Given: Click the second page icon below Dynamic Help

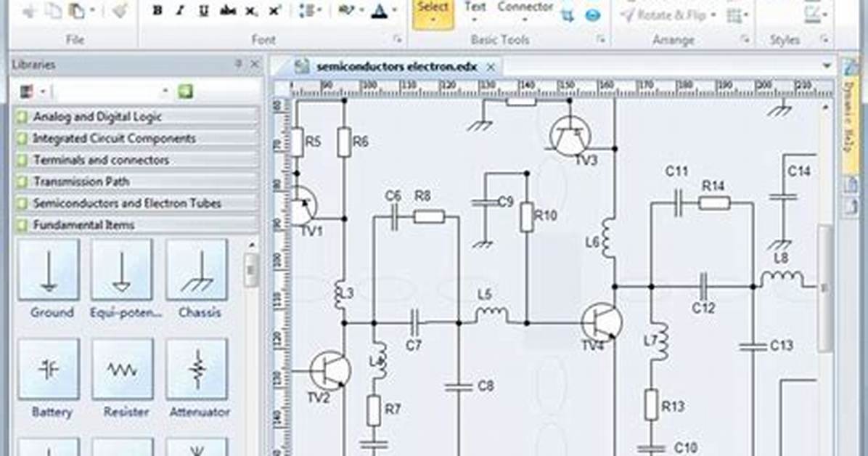Looking at the screenshot, I should point(851,206).
